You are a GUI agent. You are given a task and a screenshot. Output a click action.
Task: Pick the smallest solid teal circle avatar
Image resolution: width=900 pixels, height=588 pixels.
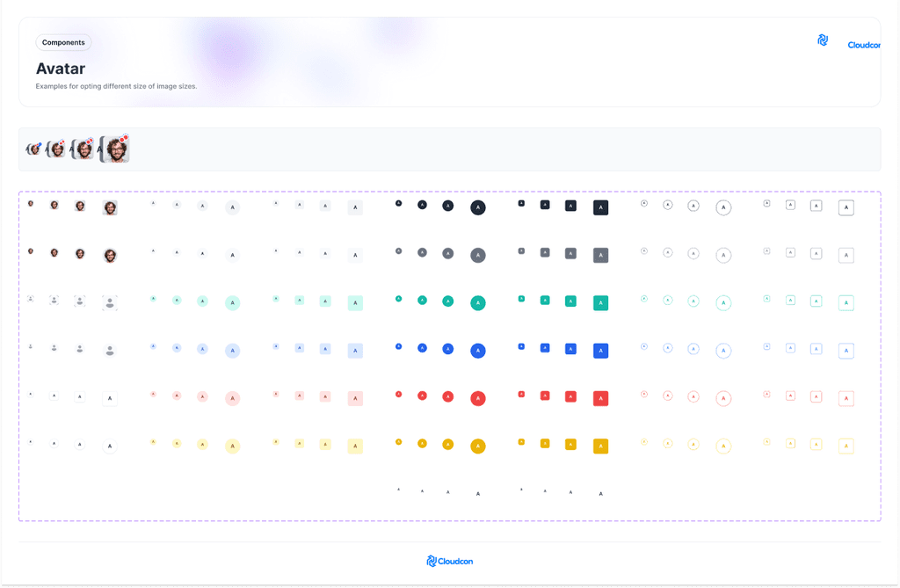pos(398,299)
